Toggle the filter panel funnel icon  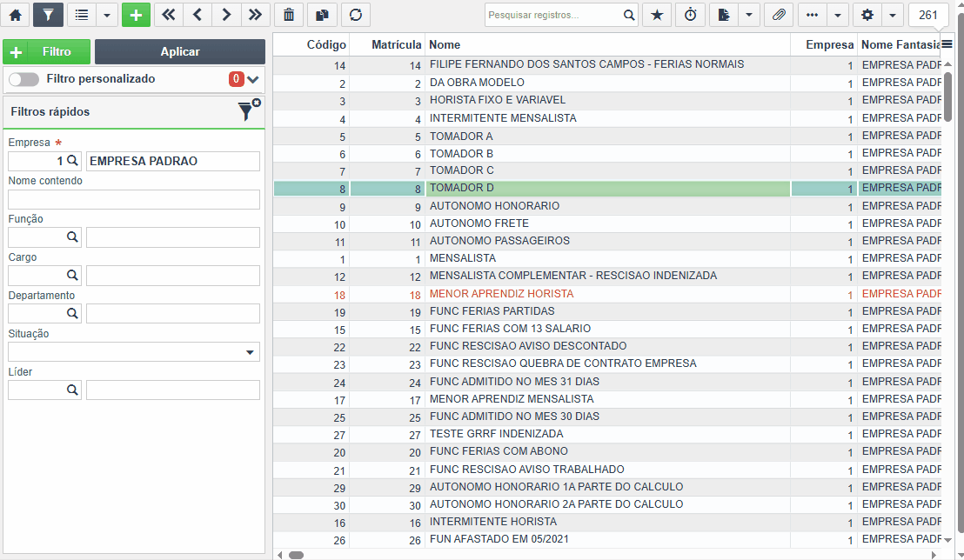coord(48,15)
